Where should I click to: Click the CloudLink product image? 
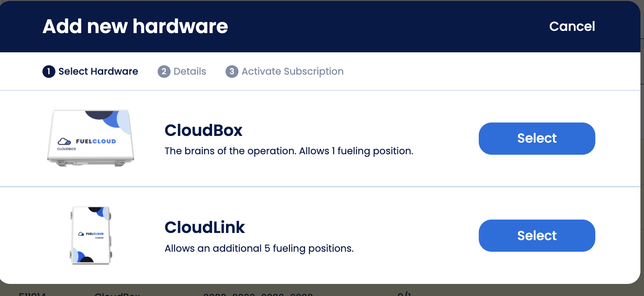[90, 235]
